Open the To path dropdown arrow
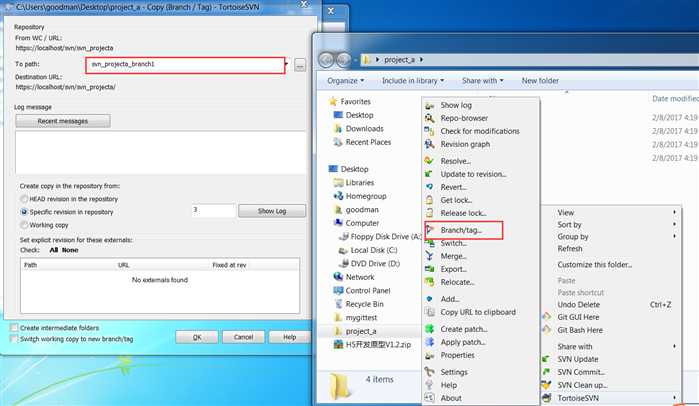This screenshot has height=406, width=699. 286,64
